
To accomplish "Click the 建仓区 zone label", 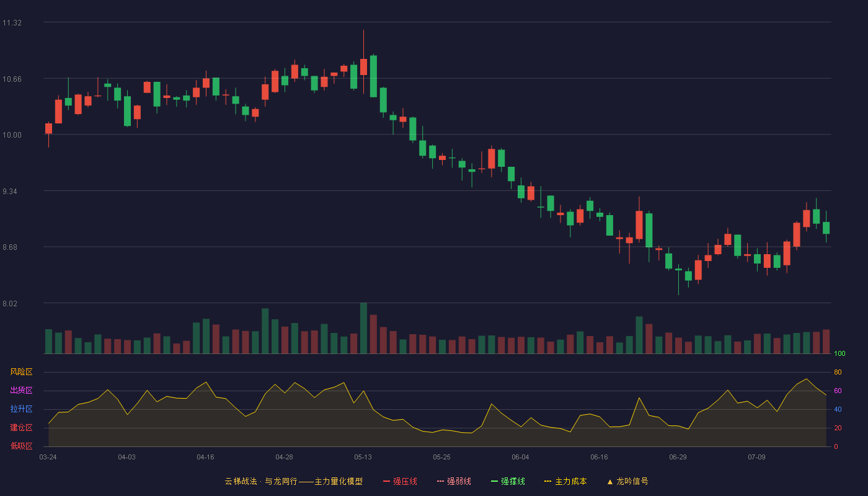I will pyautogui.click(x=21, y=428).
